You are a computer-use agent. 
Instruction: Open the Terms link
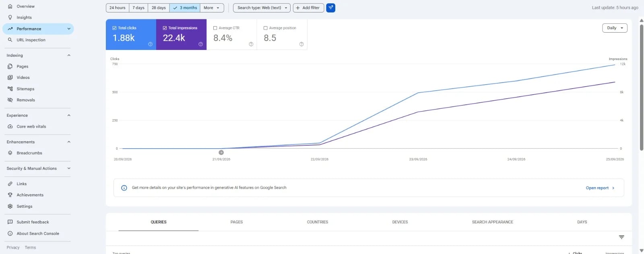click(30, 248)
